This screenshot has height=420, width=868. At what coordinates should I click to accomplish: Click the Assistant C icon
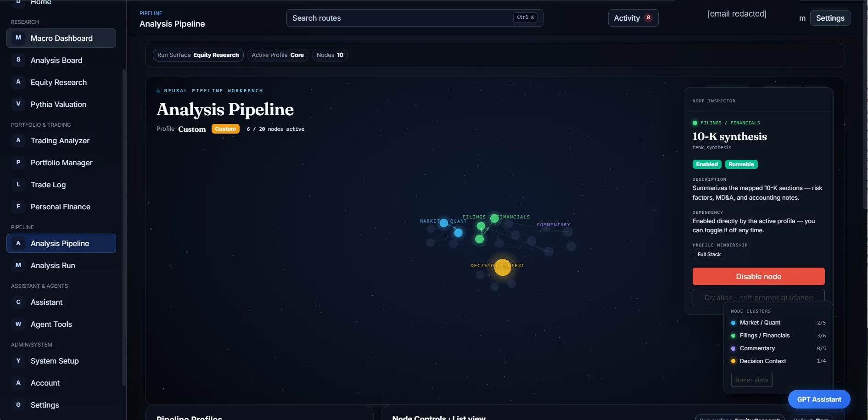click(x=18, y=302)
